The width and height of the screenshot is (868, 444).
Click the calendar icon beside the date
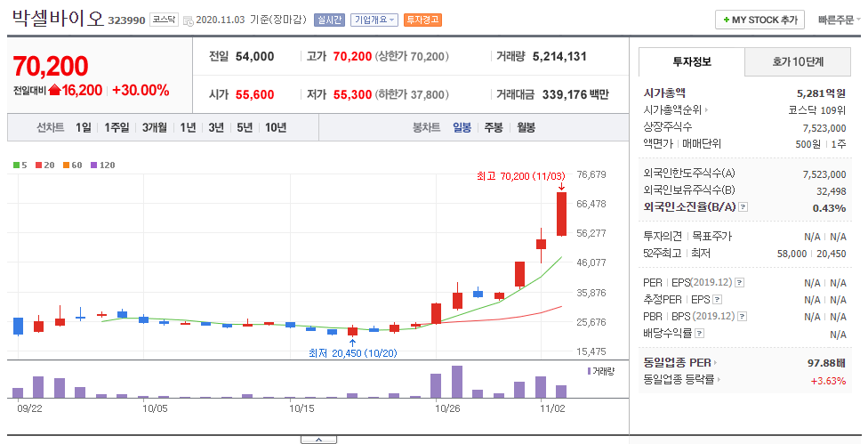[x=189, y=20]
